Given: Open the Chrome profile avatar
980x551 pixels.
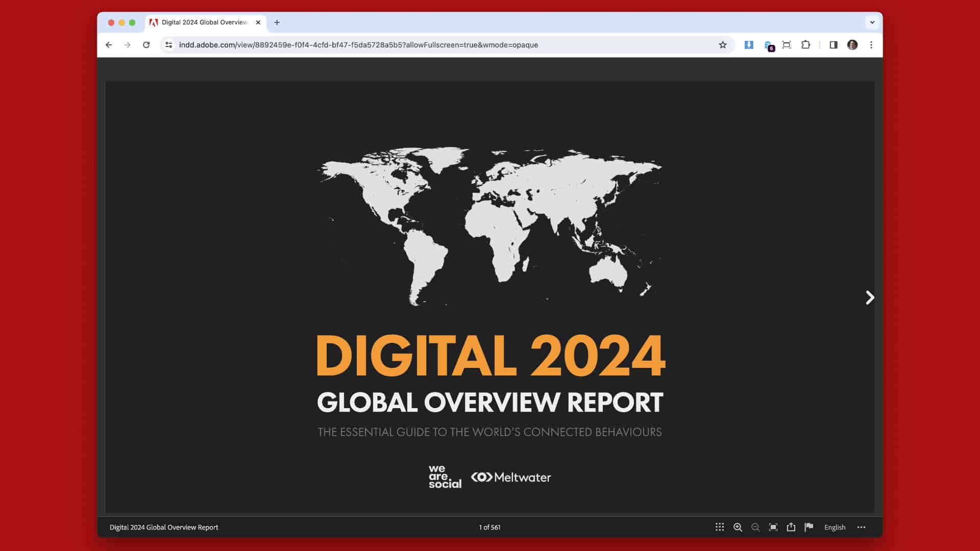Looking at the screenshot, I should pos(852,45).
